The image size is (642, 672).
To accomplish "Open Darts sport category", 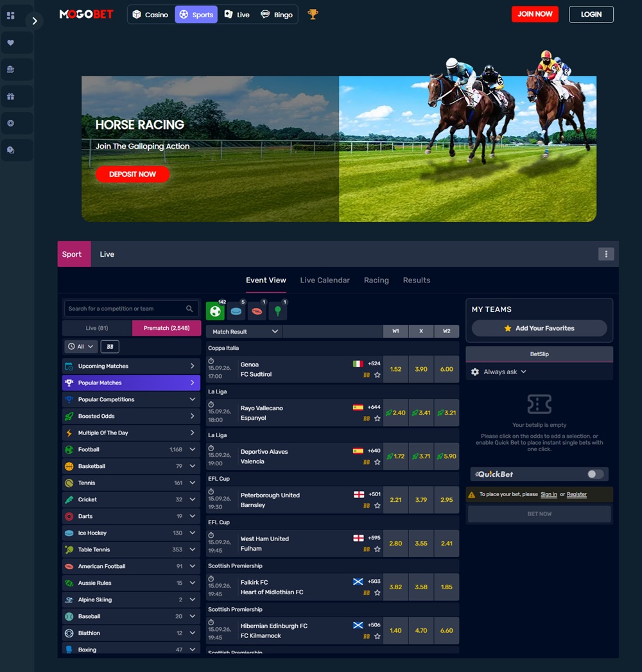I will tap(131, 516).
